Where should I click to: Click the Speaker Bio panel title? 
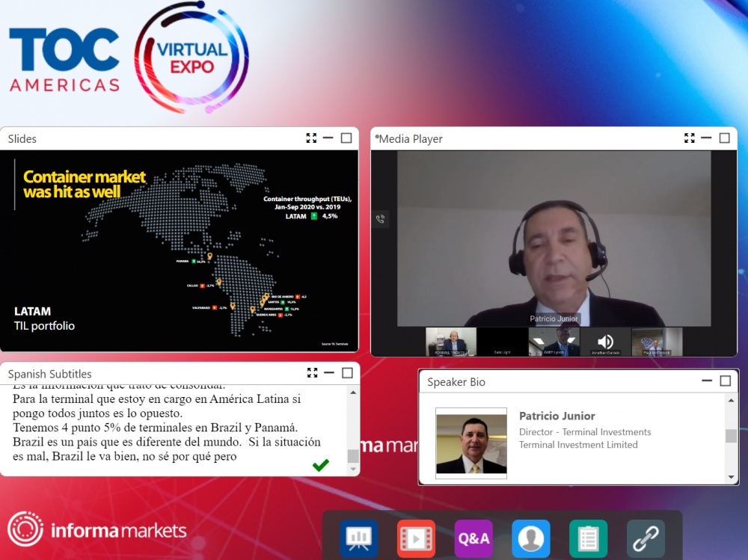pyautogui.click(x=456, y=382)
